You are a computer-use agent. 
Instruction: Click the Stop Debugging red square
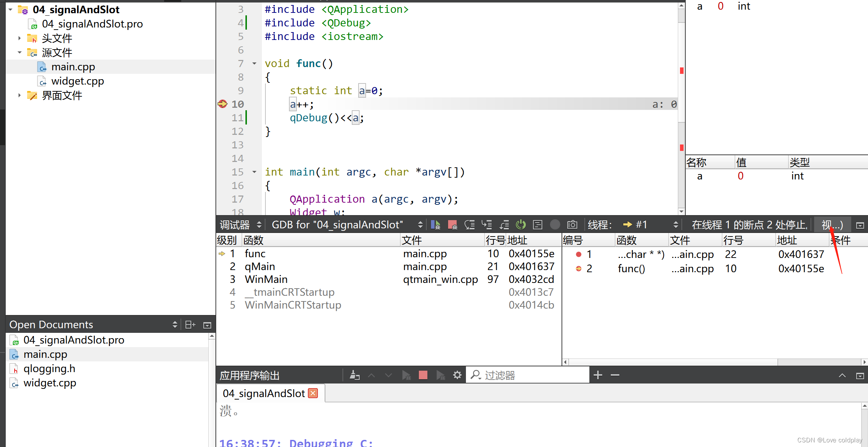[423, 375]
